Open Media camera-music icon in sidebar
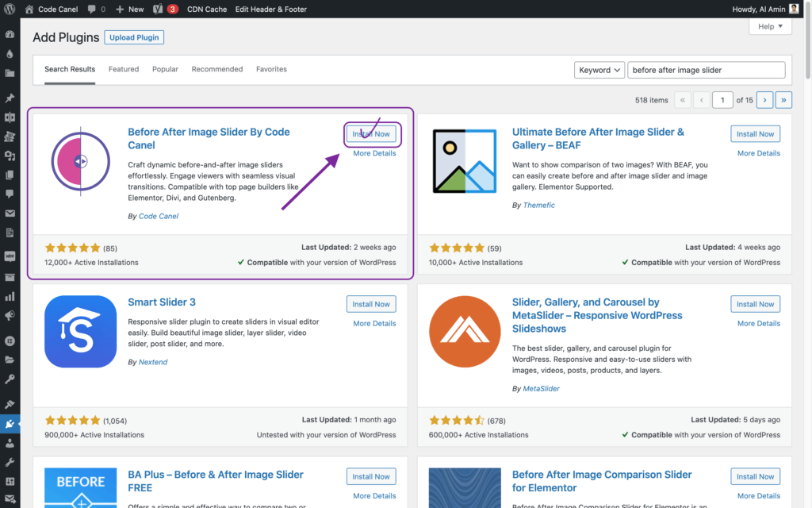 click(10, 156)
